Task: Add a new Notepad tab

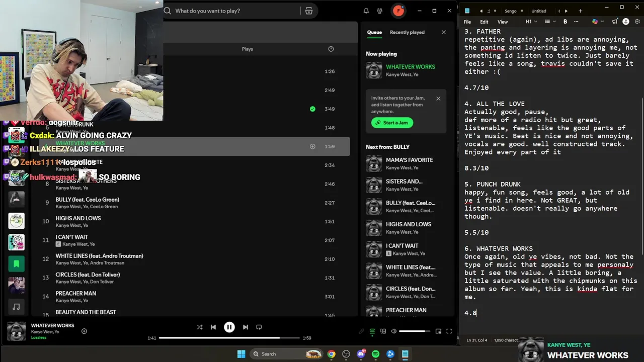Action: (x=580, y=11)
